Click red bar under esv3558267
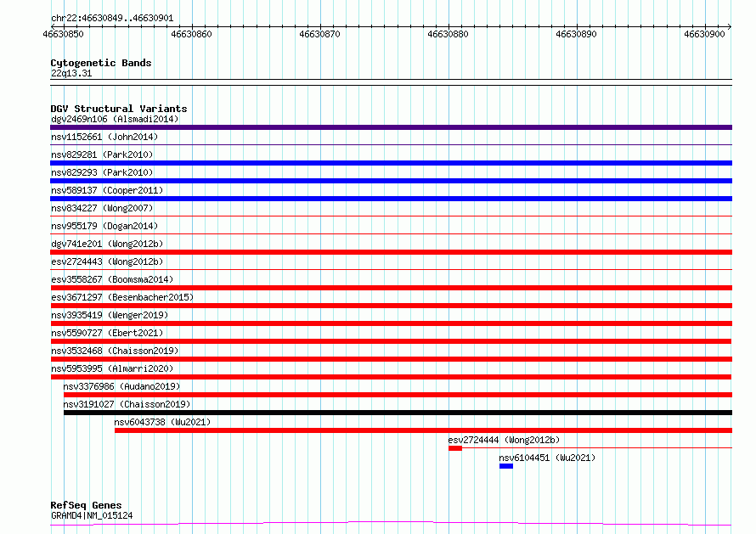 391,288
